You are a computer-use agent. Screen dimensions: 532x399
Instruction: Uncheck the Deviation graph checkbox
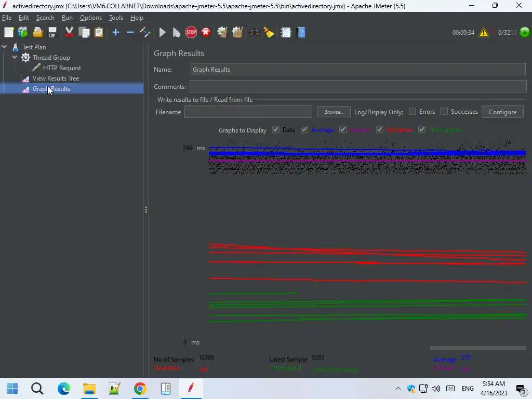pyautogui.click(x=380, y=129)
